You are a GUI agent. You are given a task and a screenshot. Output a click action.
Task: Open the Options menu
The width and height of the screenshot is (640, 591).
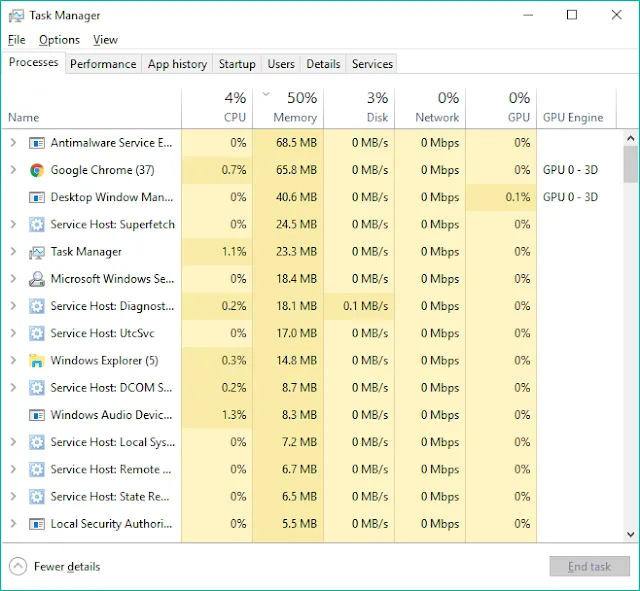pyautogui.click(x=59, y=40)
